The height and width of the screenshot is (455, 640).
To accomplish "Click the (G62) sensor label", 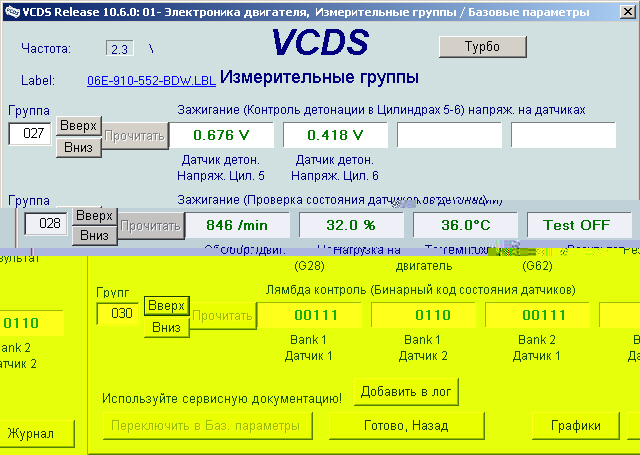I will point(537,266).
